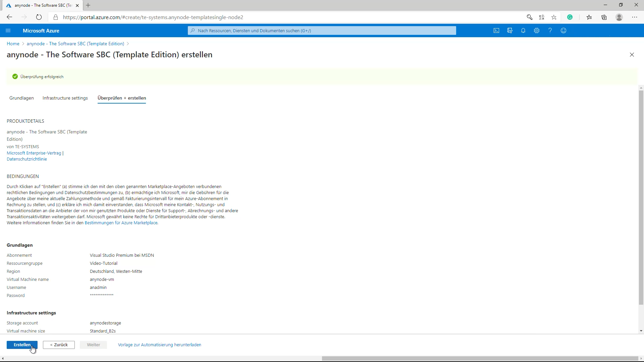Screen dimensions: 644x362
Task: Add this page to favorites star
Action: pyautogui.click(x=554, y=17)
